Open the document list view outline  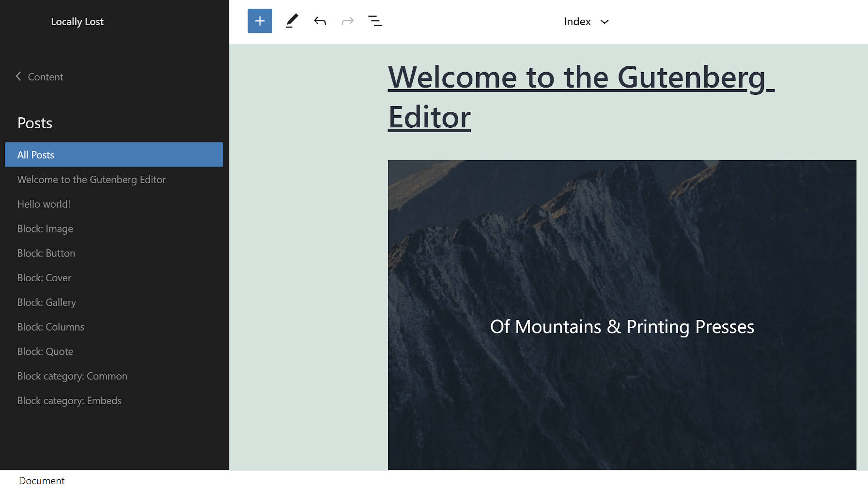pos(375,21)
